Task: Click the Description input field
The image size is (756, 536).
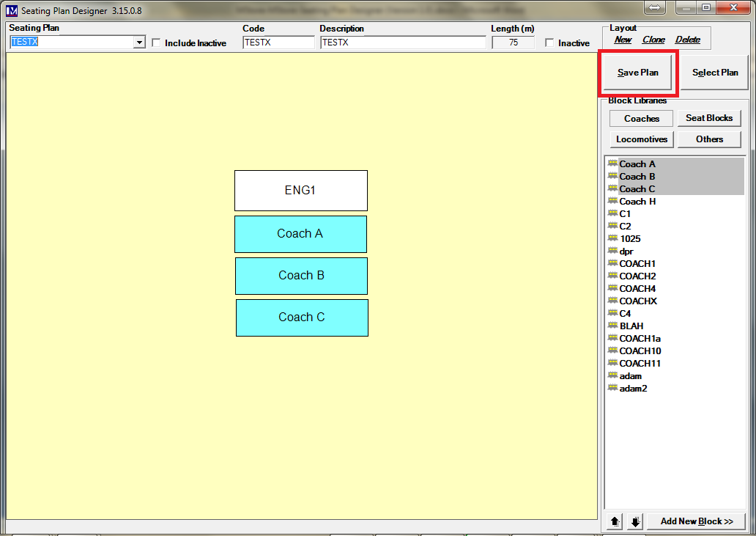Action: click(403, 43)
